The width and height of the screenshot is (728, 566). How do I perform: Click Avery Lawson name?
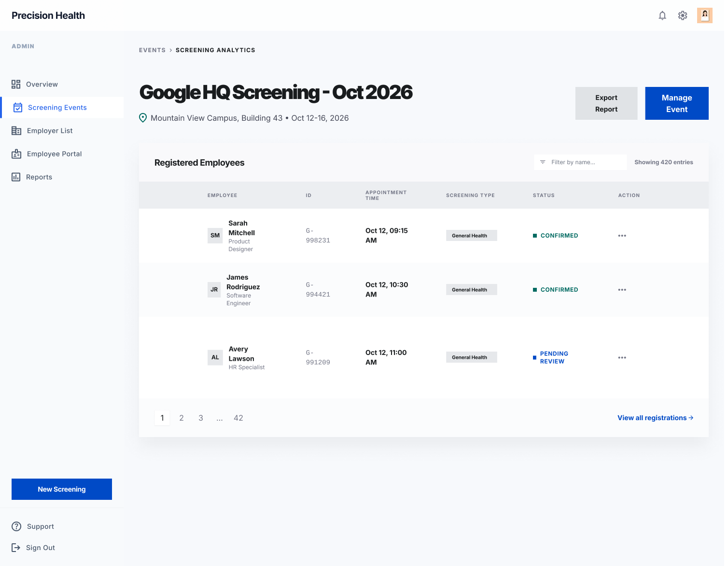point(241,354)
